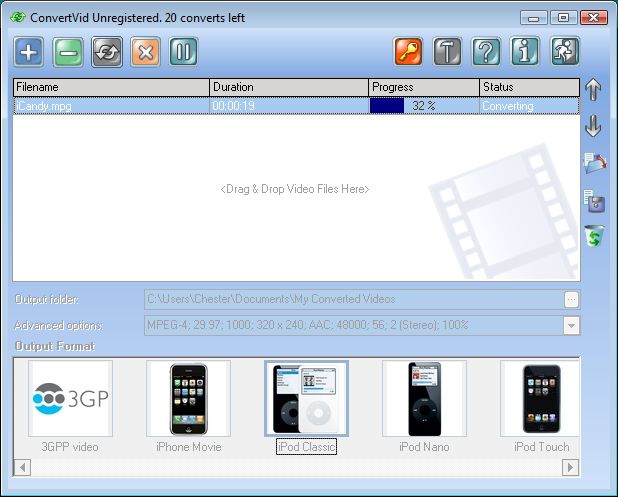The height and width of the screenshot is (497, 618).
Task: Open help with the question mark icon
Action: tap(486, 52)
